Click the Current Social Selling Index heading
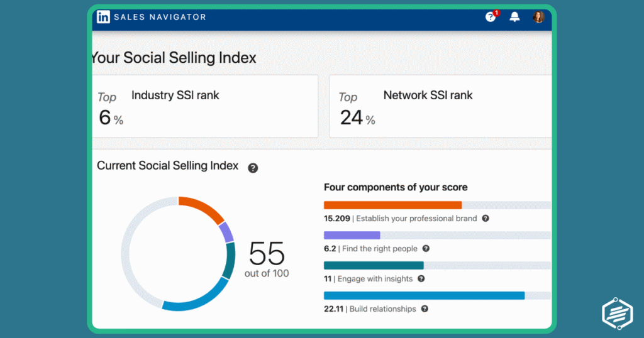 [x=167, y=166]
